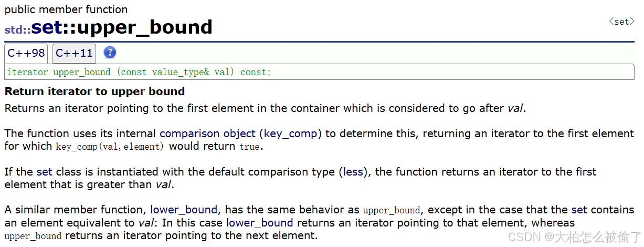Click inline code key_comp(val,element)
This screenshot has width=644, height=247.
pyautogui.click(x=110, y=147)
